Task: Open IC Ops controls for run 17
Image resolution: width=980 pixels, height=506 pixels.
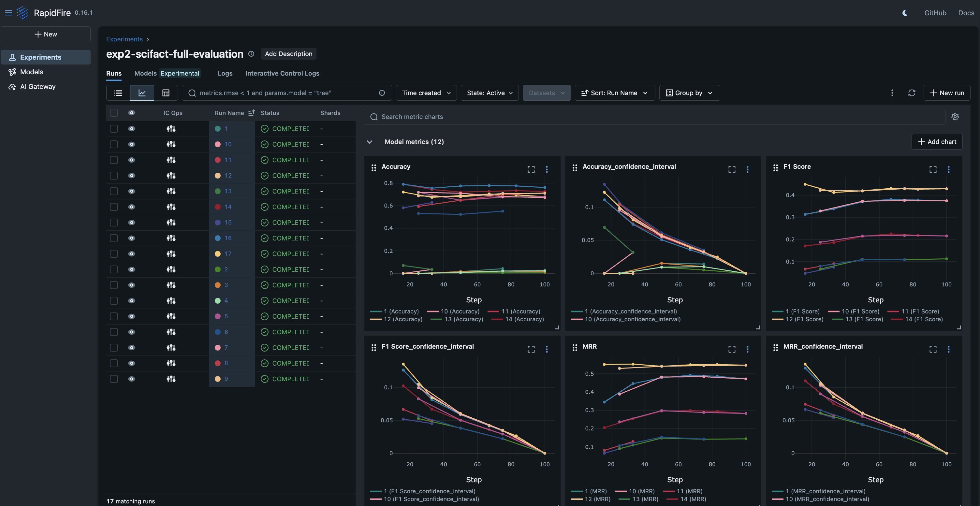Action: (x=171, y=254)
